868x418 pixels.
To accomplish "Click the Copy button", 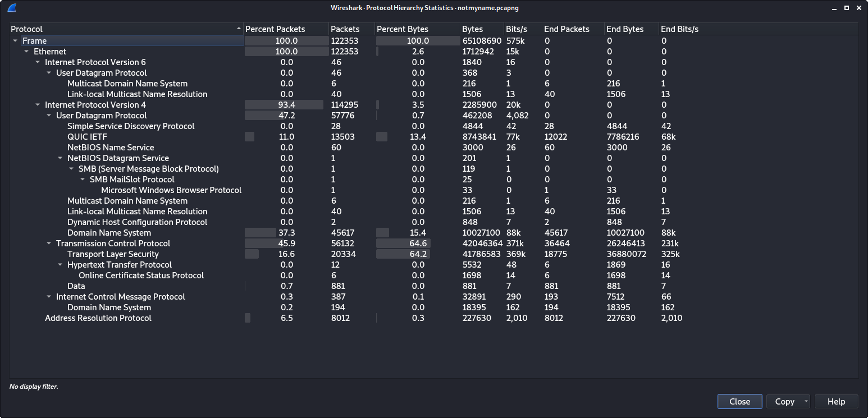I will (784, 402).
